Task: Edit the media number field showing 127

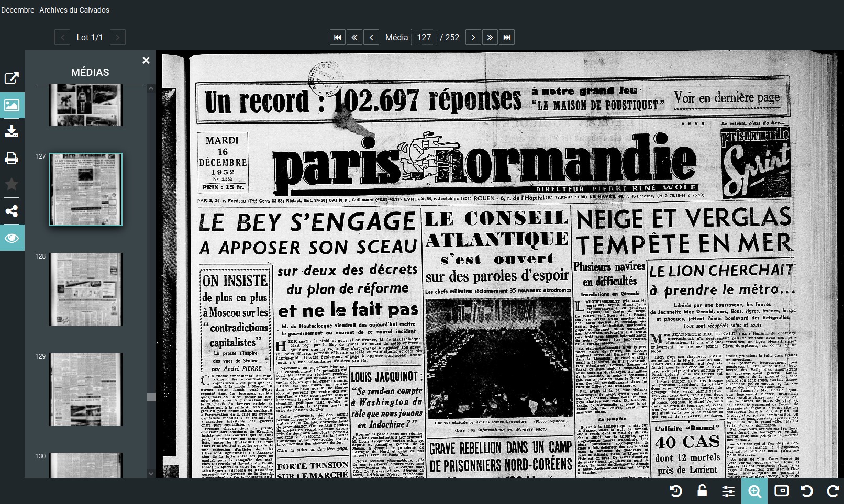Action: tap(424, 37)
